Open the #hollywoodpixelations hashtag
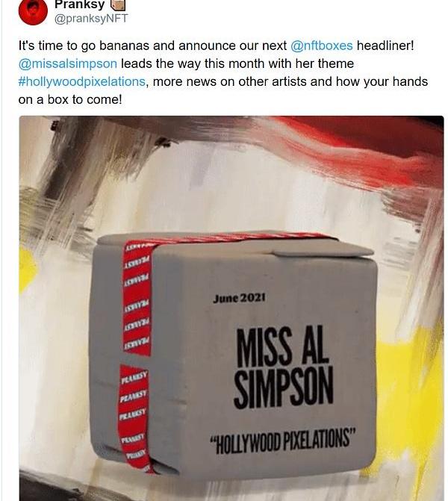The image size is (448, 501). click(x=82, y=82)
